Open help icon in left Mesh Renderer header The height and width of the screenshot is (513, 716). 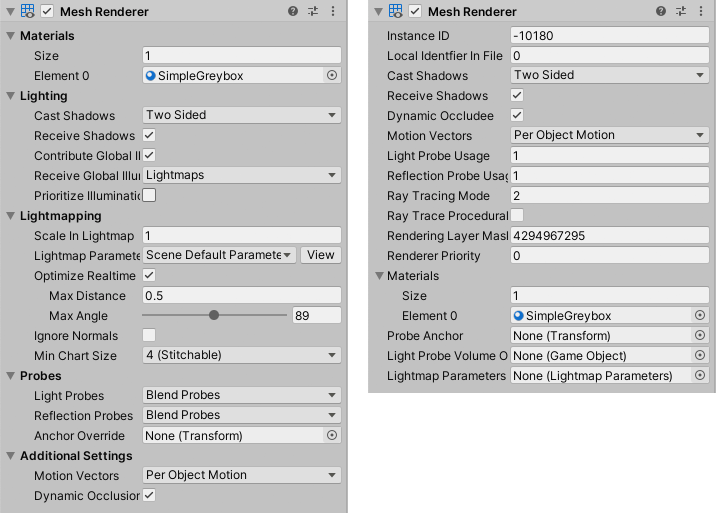[x=293, y=11]
